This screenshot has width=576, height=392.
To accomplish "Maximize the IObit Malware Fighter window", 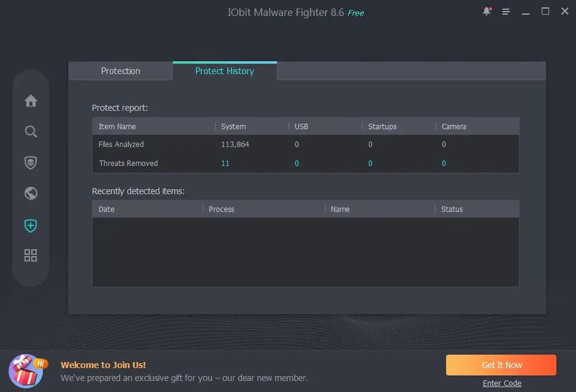I will 545,12.
